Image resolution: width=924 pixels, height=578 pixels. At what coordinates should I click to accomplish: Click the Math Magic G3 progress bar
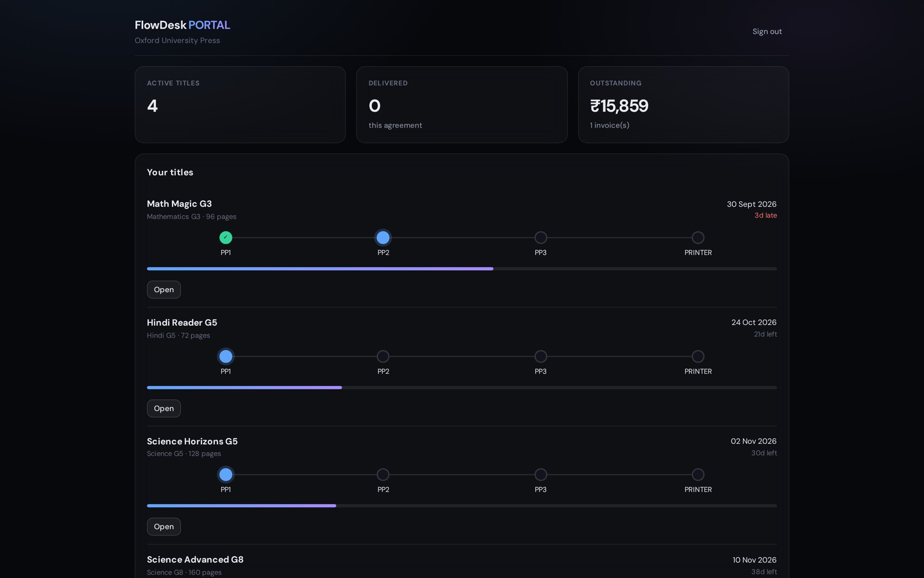(462, 269)
